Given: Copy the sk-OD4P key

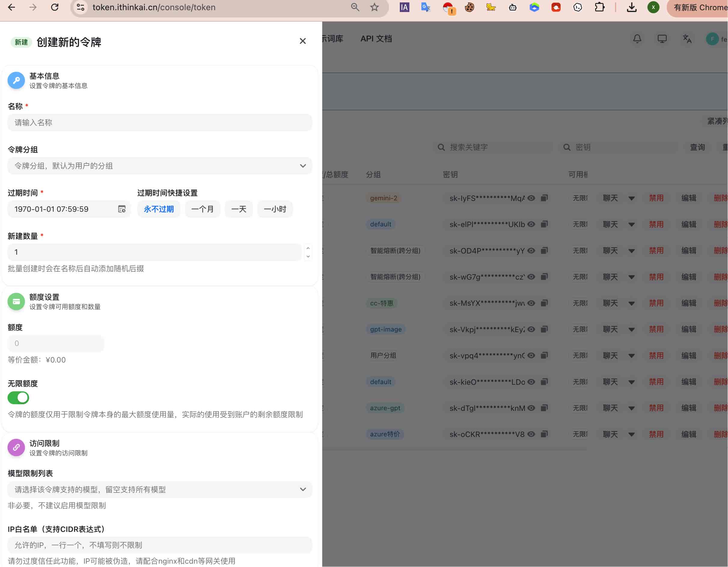Looking at the screenshot, I should (x=544, y=250).
